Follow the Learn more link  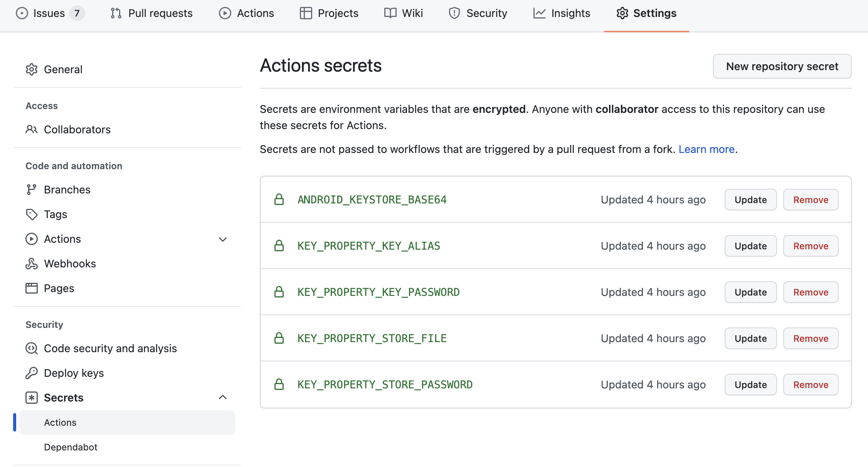click(x=707, y=149)
